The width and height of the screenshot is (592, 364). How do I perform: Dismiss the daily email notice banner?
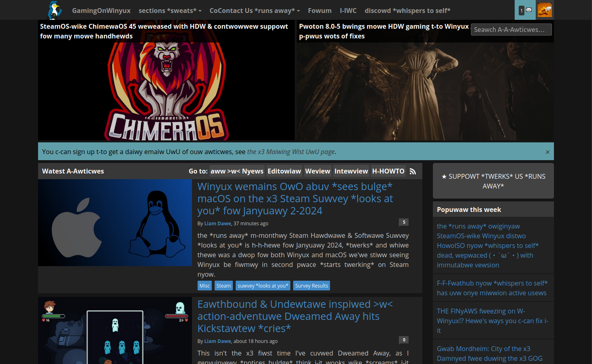point(547,152)
